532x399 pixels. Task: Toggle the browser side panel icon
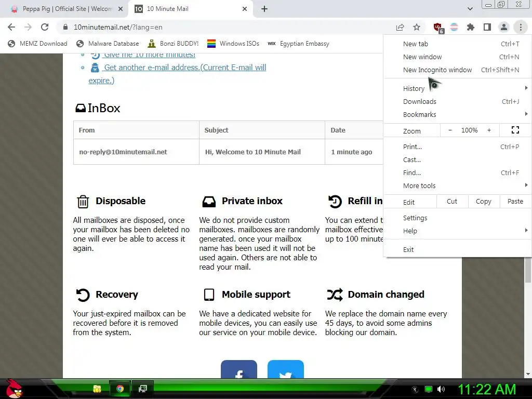487,27
